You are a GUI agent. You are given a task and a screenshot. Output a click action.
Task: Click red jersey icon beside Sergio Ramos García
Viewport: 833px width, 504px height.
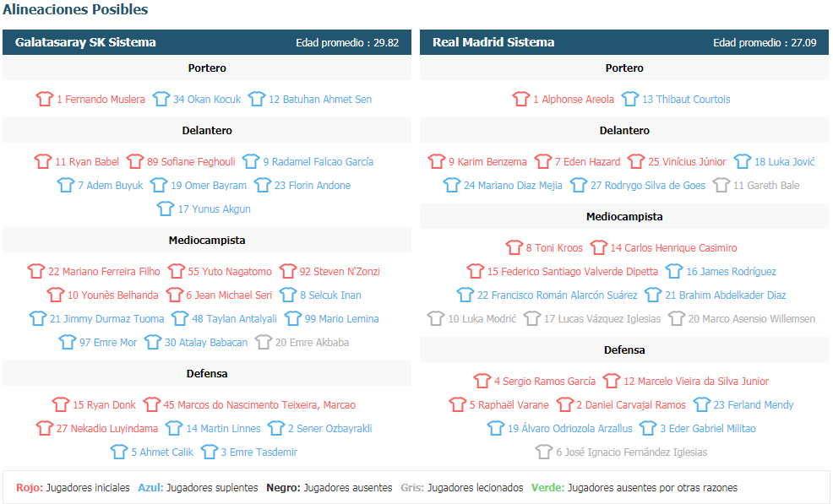pyautogui.click(x=482, y=381)
